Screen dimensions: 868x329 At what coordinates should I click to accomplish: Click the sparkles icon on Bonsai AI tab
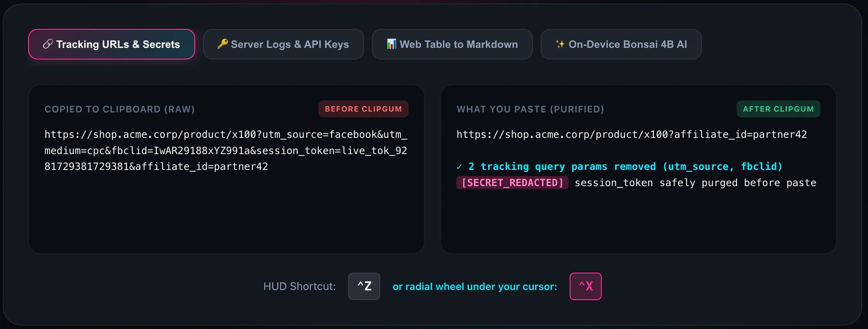click(560, 44)
